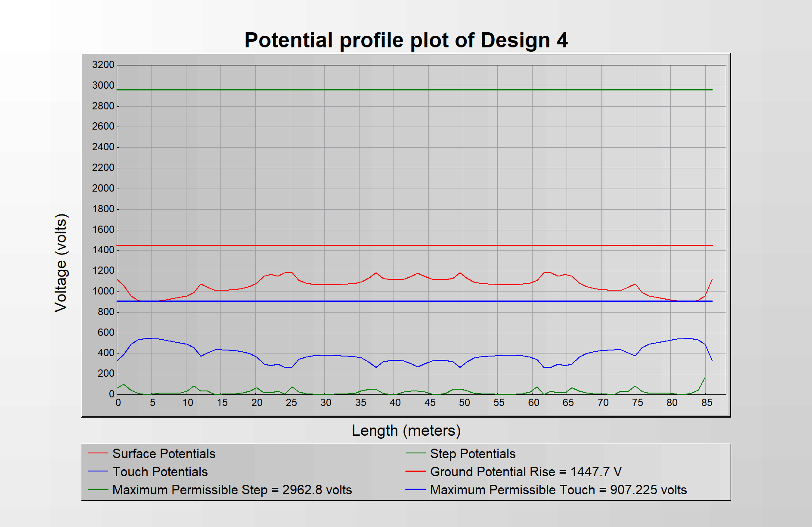Click the 5 tick label on length axis
The height and width of the screenshot is (527, 812).
[152, 403]
